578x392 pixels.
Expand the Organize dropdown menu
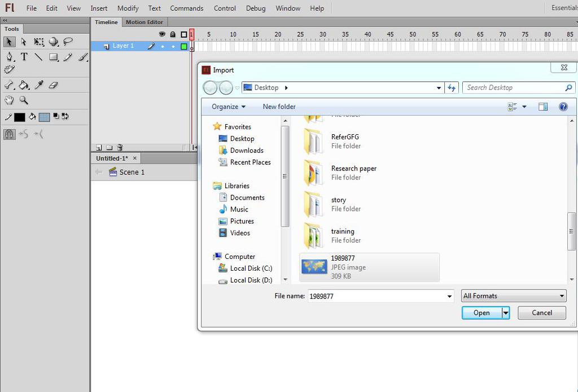point(228,107)
